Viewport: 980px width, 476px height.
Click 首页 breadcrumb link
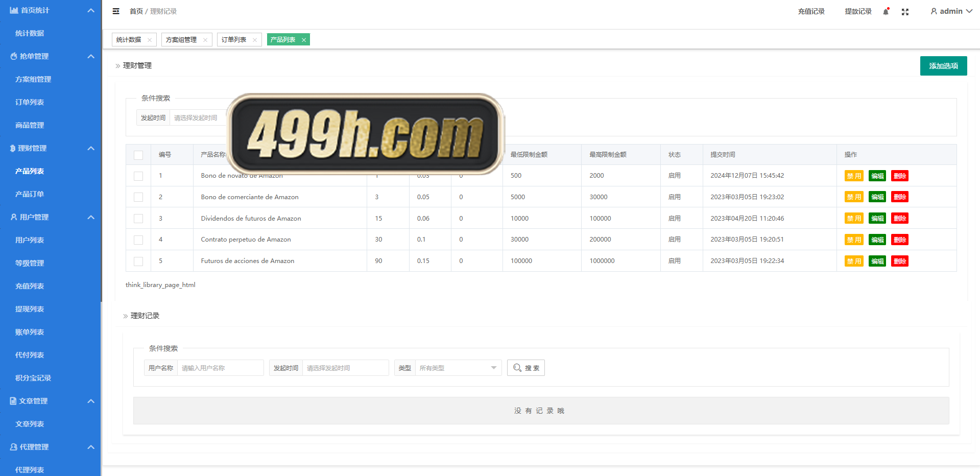(136, 11)
